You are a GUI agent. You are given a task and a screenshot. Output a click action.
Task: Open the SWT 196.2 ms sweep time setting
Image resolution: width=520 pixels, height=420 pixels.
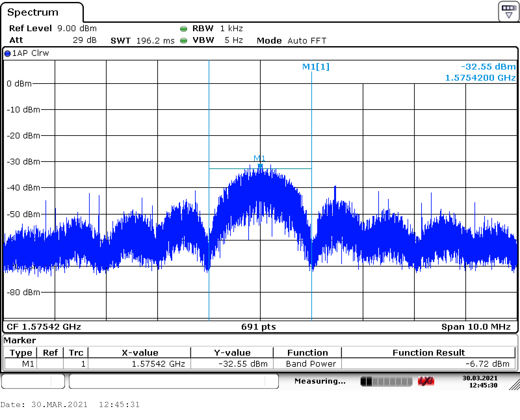(155, 41)
